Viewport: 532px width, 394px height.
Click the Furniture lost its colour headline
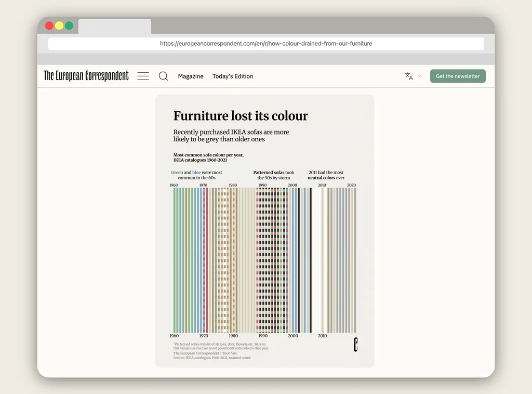coord(241,116)
